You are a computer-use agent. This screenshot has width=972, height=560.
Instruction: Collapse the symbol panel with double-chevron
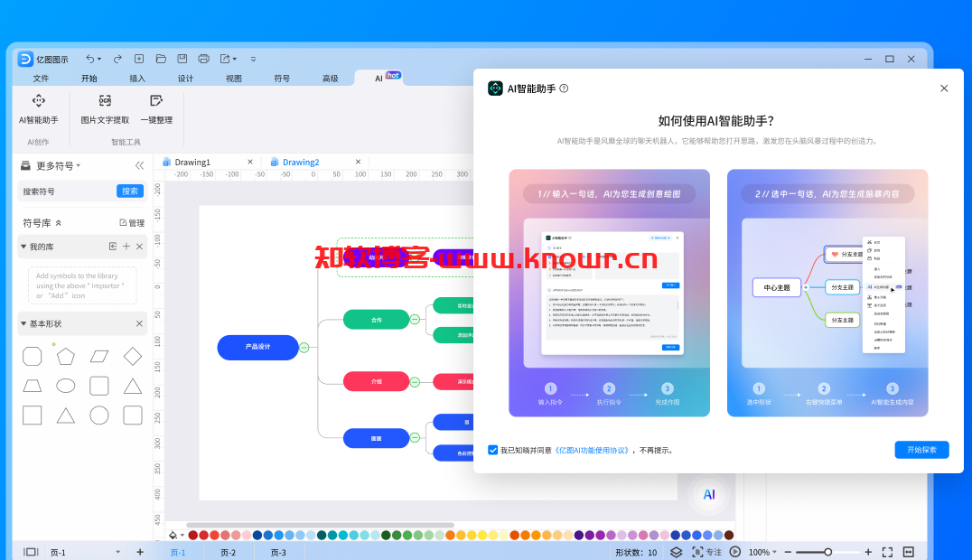click(x=139, y=165)
